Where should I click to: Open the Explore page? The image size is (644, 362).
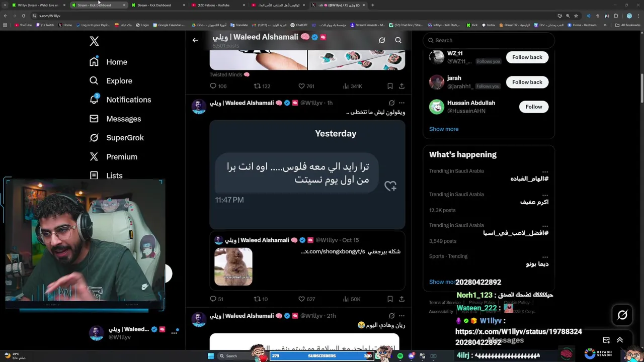(x=111, y=81)
